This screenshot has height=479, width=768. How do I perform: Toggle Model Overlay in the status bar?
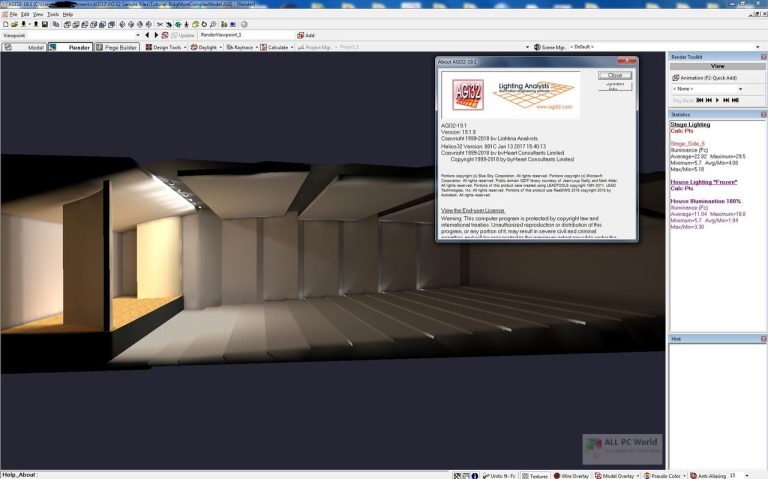[x=615, y=476]
